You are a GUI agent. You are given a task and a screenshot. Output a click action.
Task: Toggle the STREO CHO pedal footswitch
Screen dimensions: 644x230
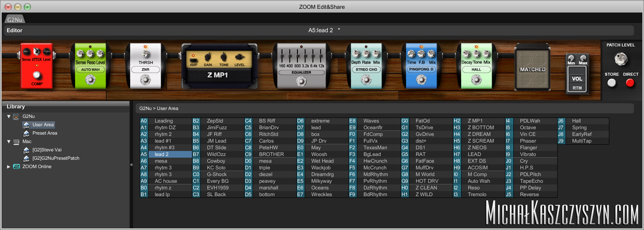pos(366,79)
